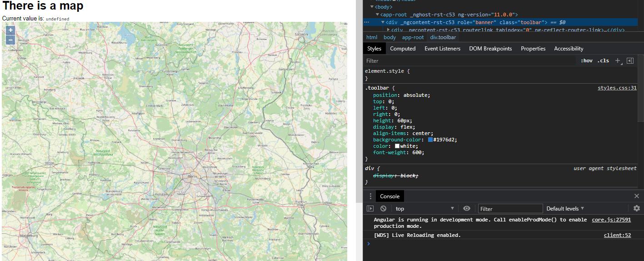Viewport: 644px width, 261px height.
Task: Focus the Styles filter input
Action: click(469, 60)
